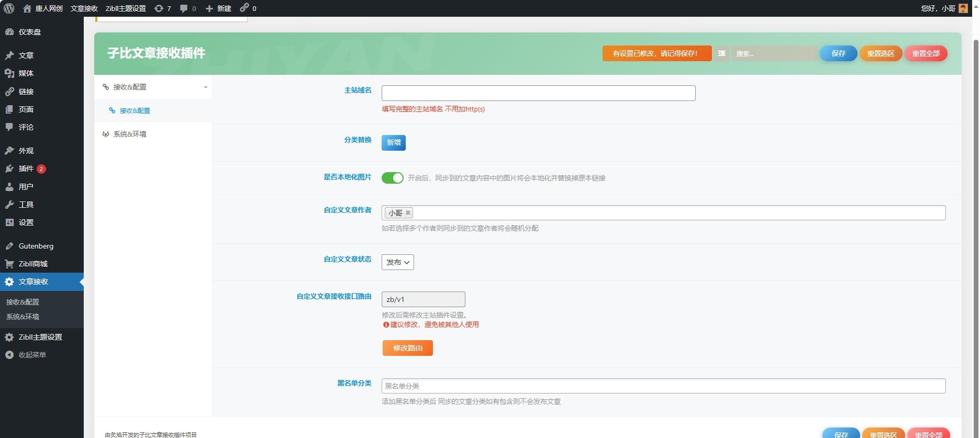Switch to 系统&环境 tab in plugin panel
Image resolution: width=980 pixels, height=438 pixels.
point(130,134)
